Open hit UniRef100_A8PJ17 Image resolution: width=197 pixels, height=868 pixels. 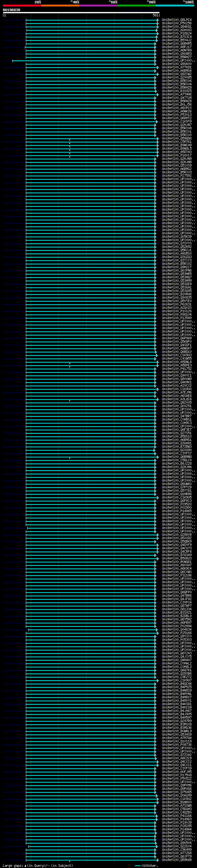pos(177,47)
